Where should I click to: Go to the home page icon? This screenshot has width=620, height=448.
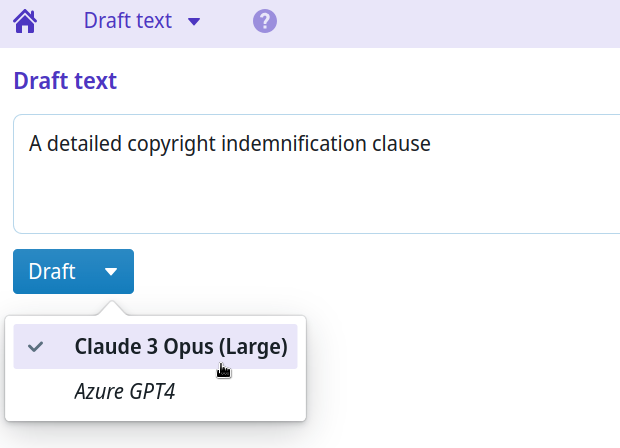pos(25,21)
